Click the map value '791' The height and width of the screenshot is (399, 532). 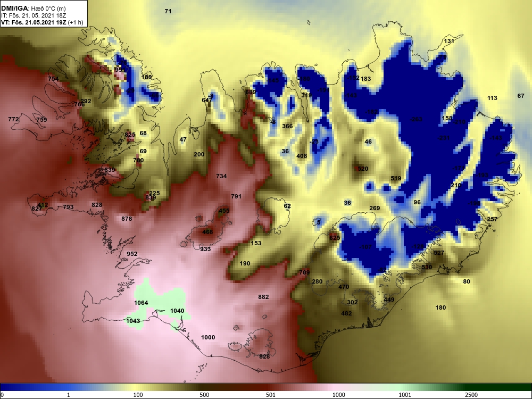point(236,196)
